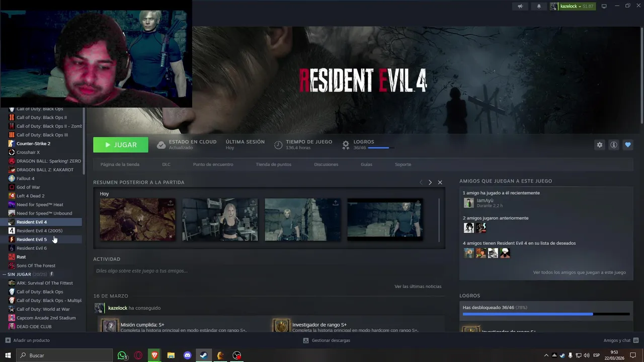Open 'Gestionar descargas'
The height and width of the screenshot is (362, 644).
coord(327,340)
